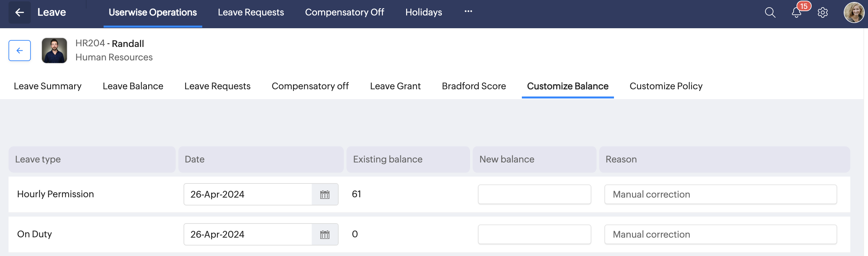Screen dimensions: 868x256
Task: Select the Leave Summary sub-tab
Action: click(48, 86)
